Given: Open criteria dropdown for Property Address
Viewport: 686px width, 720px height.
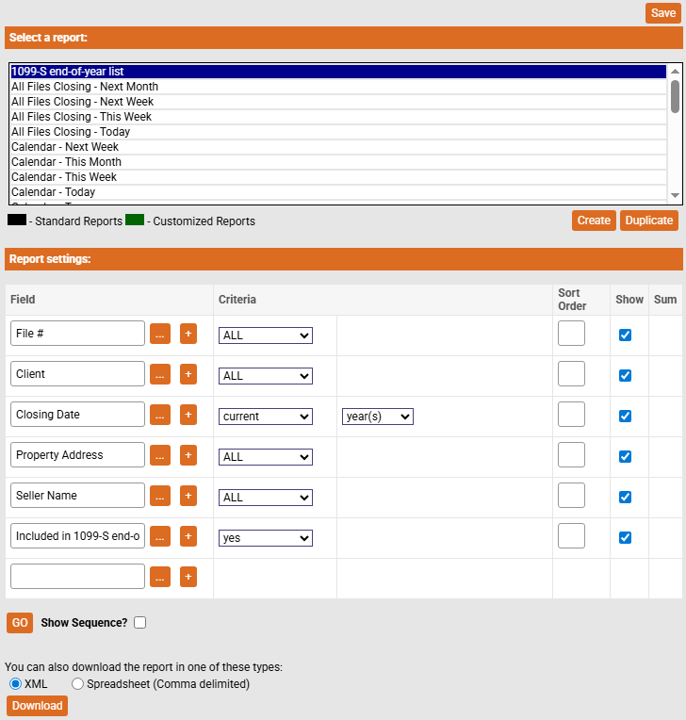Looking at the screenshot, I should pyautogui.click(x=265, y=457).
